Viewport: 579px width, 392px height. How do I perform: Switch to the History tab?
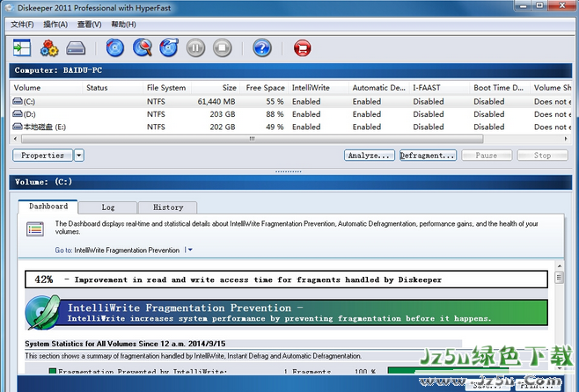(168, 207)
